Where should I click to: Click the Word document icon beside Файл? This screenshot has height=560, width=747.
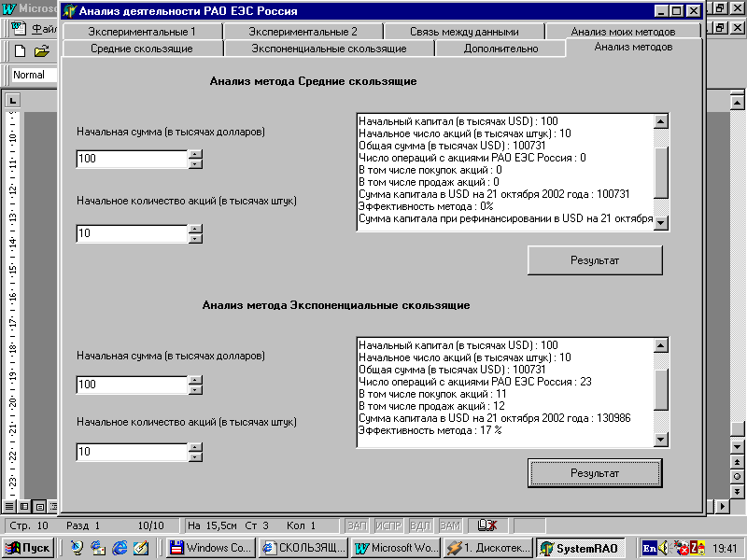(19, 29)
